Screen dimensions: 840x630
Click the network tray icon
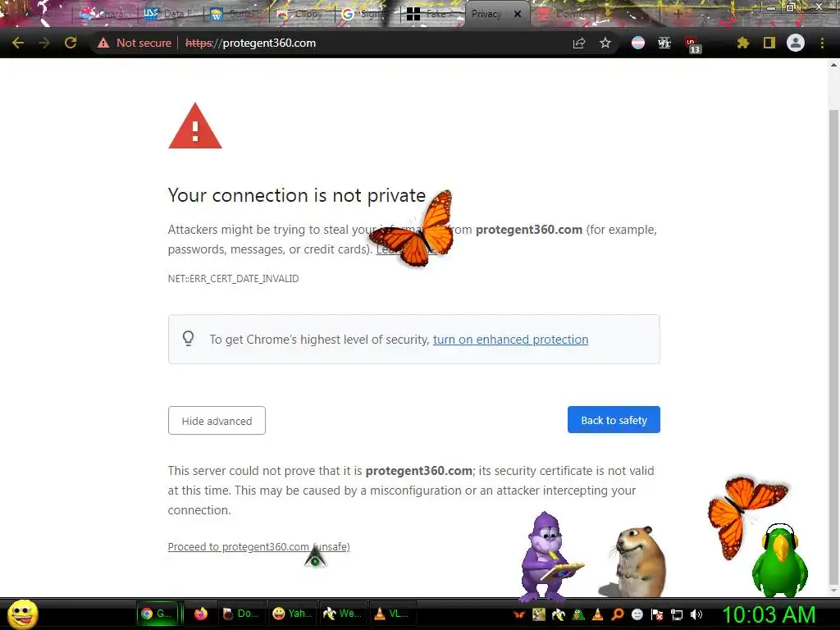point(677,614)
